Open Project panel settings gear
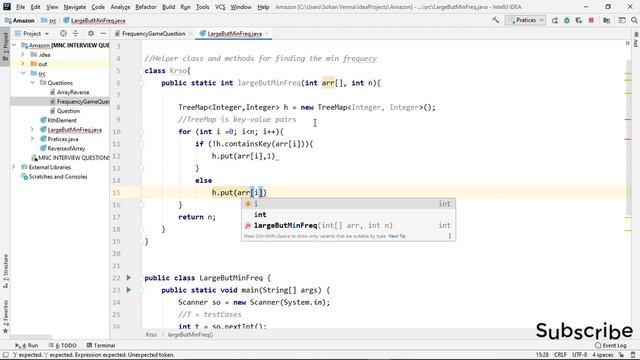Viewport: 640px width, 360px height. point(91,33)
